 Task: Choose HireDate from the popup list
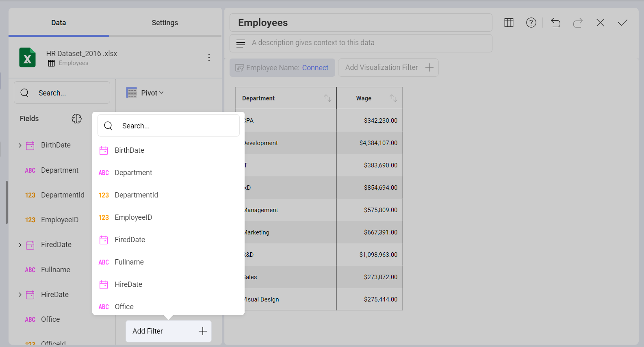(x=168, y=284)
